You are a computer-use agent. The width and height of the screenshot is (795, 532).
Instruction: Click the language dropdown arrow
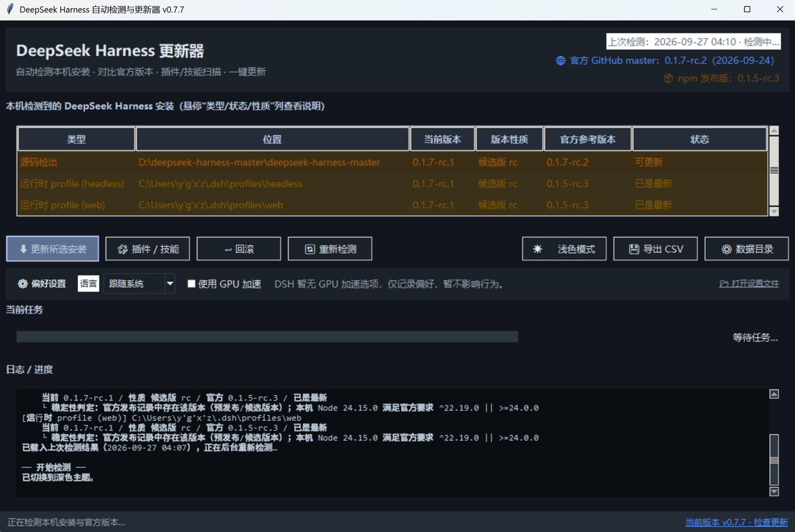(170, 284)
